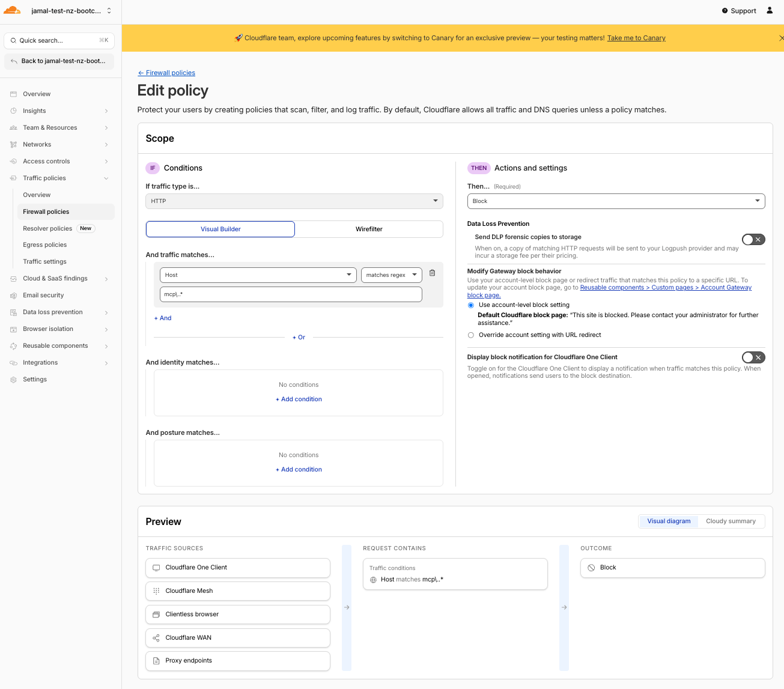Click the Cloudflare WAN share icon
The width and height of the screenshot is (784, 689).
coord(156,638)
